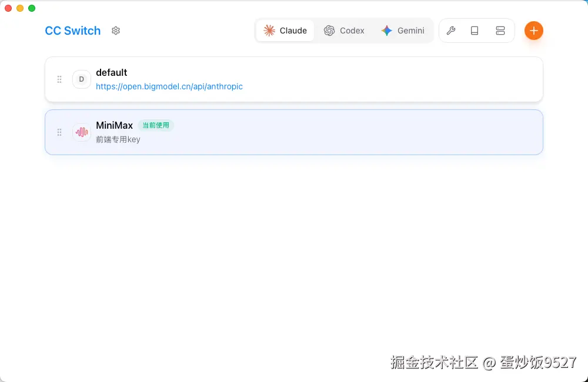Click the 当前使用 status badge
The height and width of the screenshot is (382, 588).
156,125
